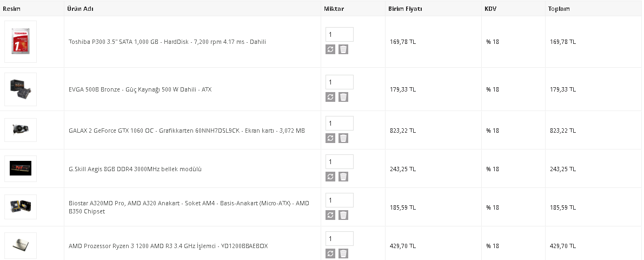The width and height of the screenshot is (644, 260).
Task: View EVGA 500B Bronze product thumbnail
Action: pyautogui.click(x=21, y=89)
